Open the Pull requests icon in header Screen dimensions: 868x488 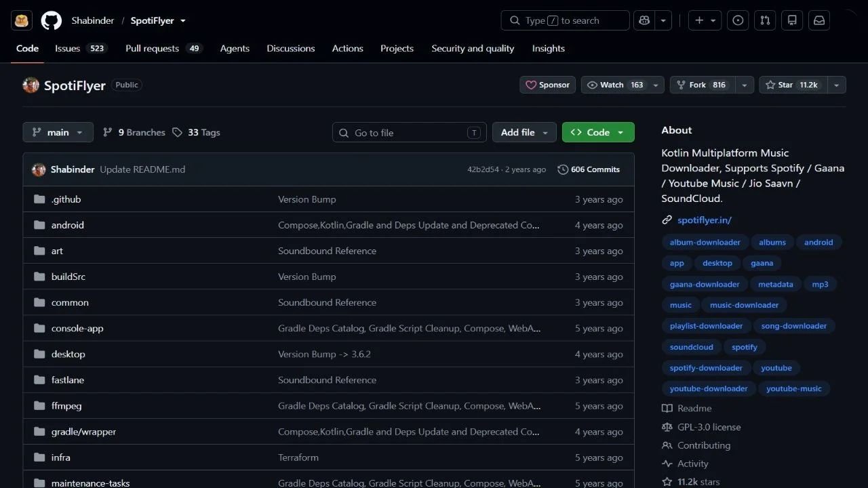tap(765, 20)
